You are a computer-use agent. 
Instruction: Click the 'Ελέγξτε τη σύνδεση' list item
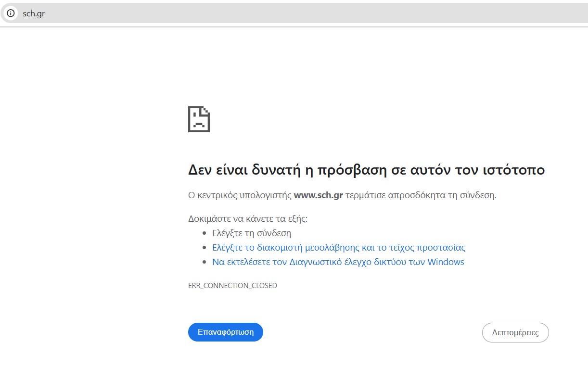tap(252, 233)
